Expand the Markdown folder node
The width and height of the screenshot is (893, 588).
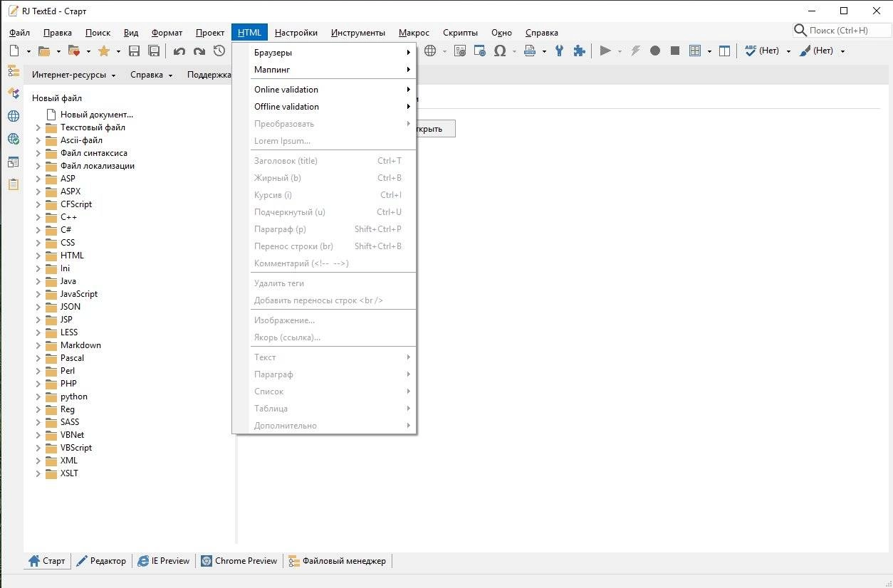point(38,345)
